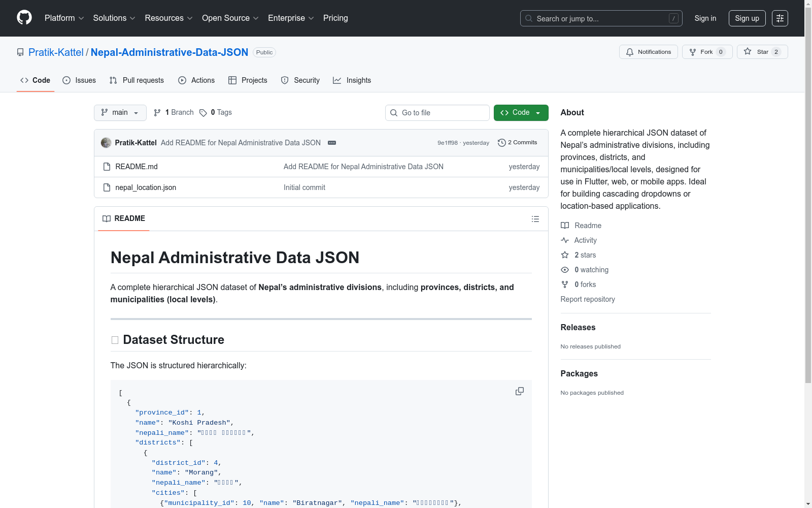The height and width of the screenshot is (508, 812).
Task: Click the Search or jump to field
Action: pyautogui.click(x=601, y=18)
